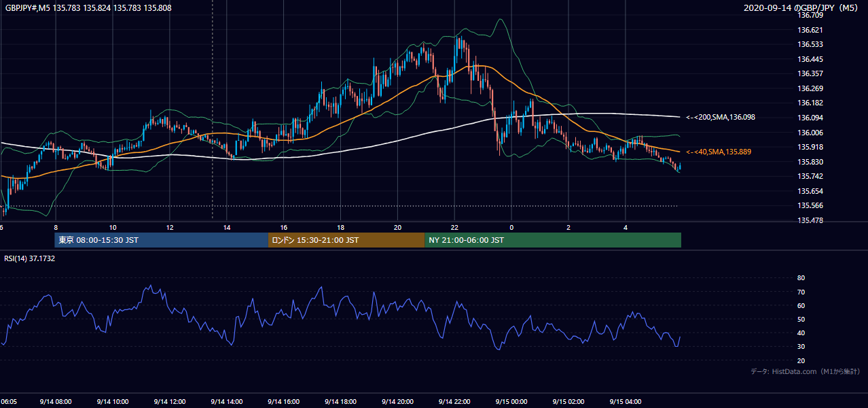Click price axis value 135.830

point(810,163)
